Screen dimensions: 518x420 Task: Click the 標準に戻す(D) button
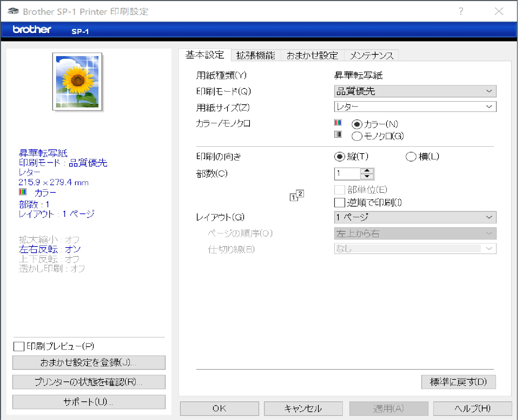tap(458, 382)
